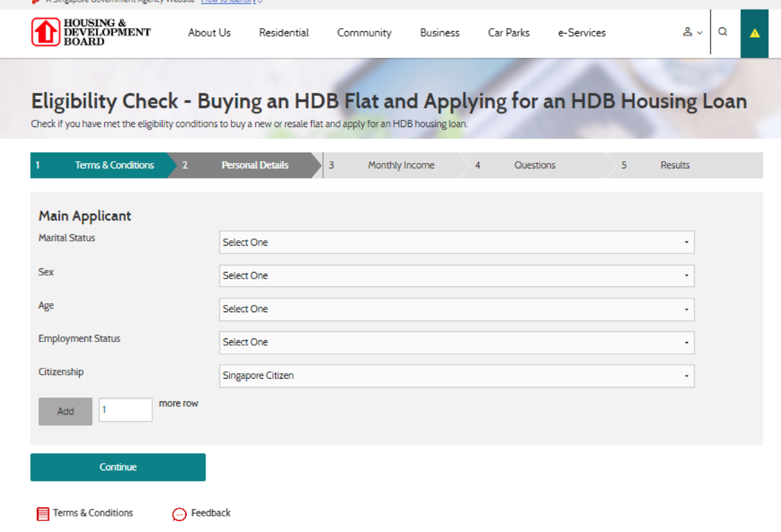The image size is (781, 532).
Task: Open the yellow warning alert icon
Action: tap(755, 34)
